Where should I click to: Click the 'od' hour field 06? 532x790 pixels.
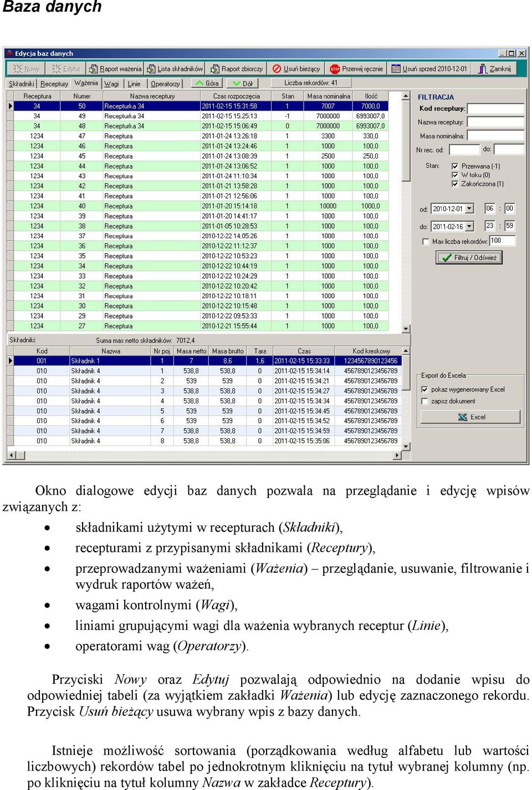point(490,208)
